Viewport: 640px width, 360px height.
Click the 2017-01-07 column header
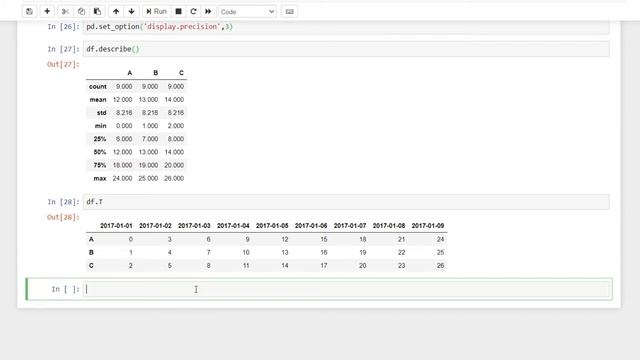350,226
